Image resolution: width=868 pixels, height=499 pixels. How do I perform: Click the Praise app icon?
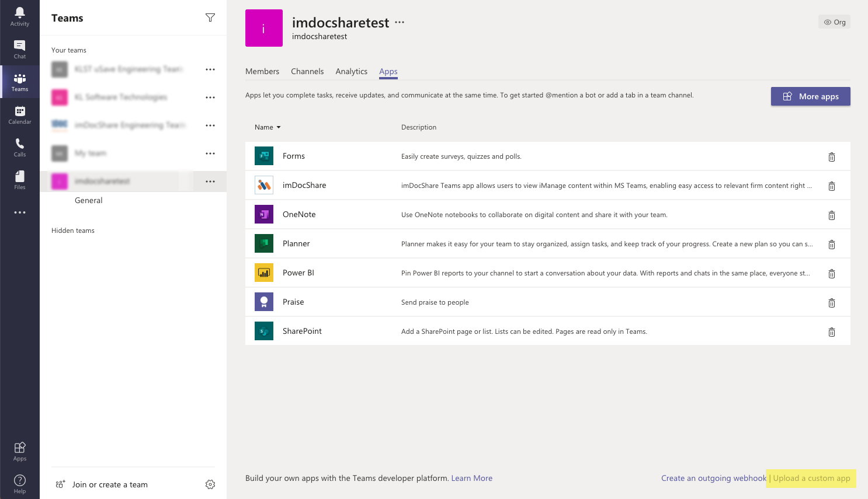[264, 302]
